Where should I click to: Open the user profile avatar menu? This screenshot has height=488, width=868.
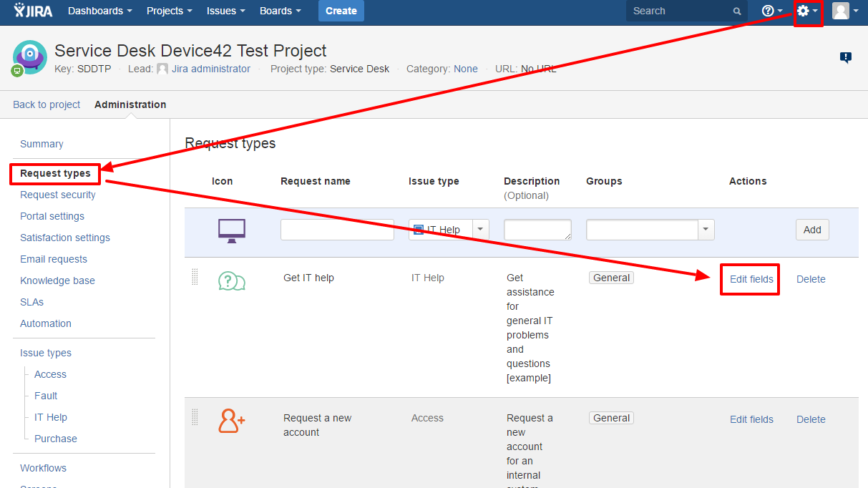[x=844, y=11]
